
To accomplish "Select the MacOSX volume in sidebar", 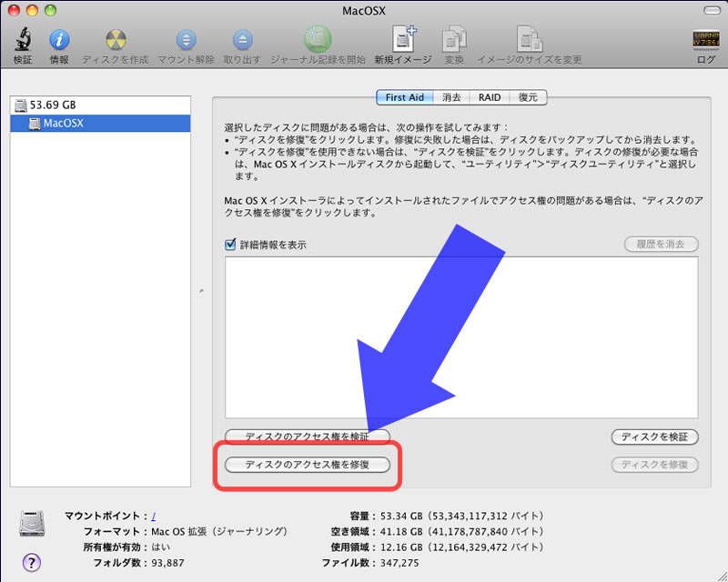I will pyautogui.click(x=100, y=124).
